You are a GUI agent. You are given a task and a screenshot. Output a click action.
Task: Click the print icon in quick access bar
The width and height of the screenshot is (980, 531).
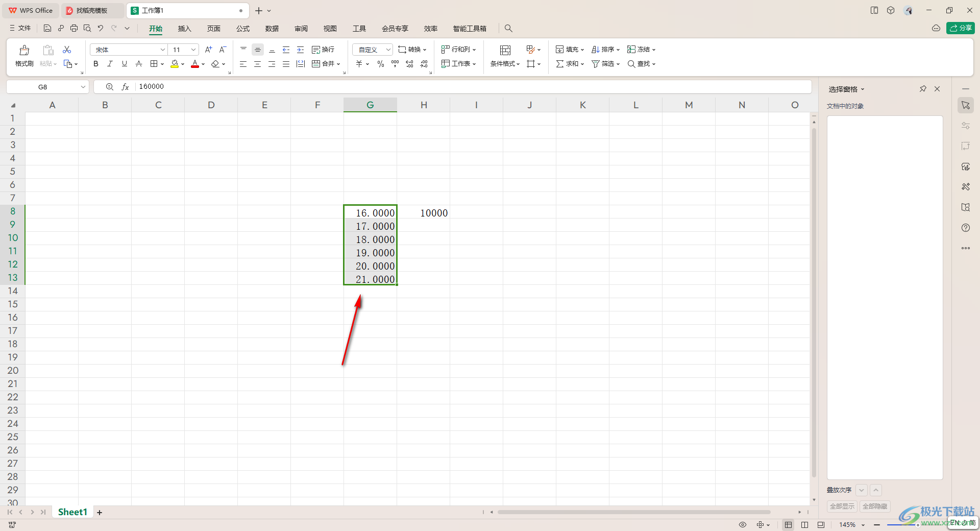click(x=74, y=28)
